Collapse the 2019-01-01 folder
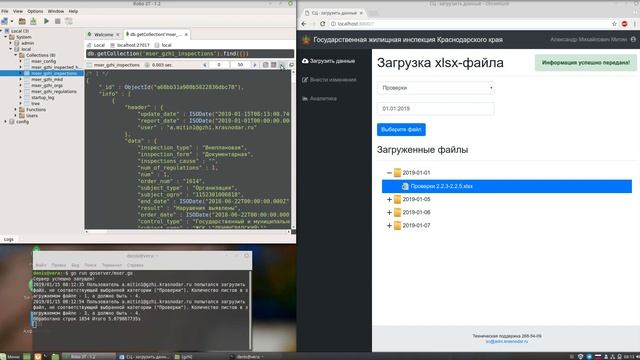Screen dimensions: 640x360 point(389,173)
